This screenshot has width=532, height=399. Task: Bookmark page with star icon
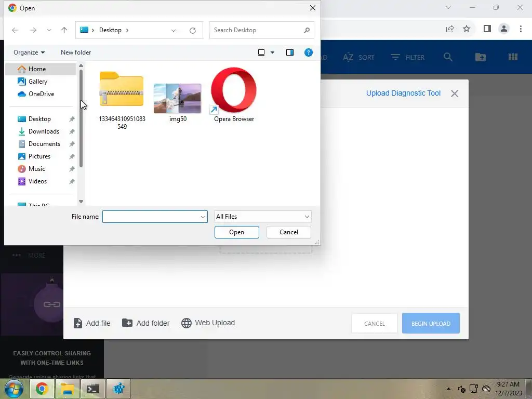pyautogui.click(x=467, y=29)
